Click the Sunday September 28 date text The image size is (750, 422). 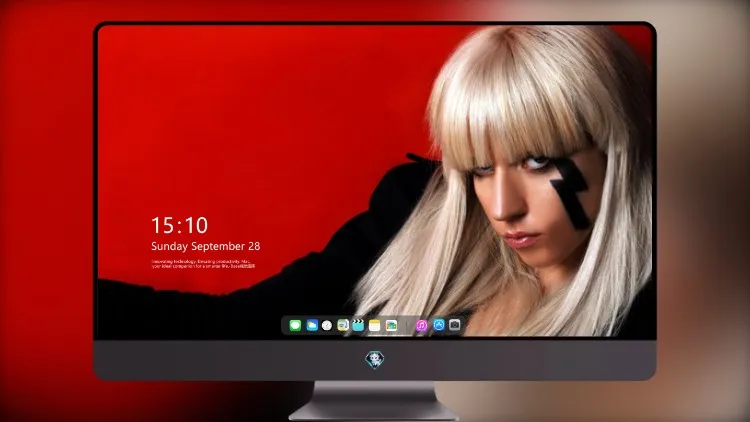tap(206, 246)
